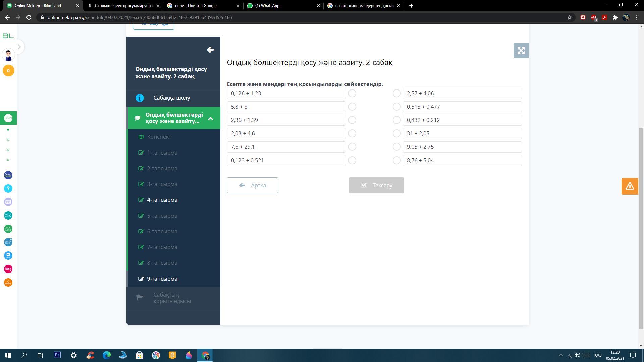Click the Windows Start button
This screenshot has height=362, width=644.
coord(8,355)
